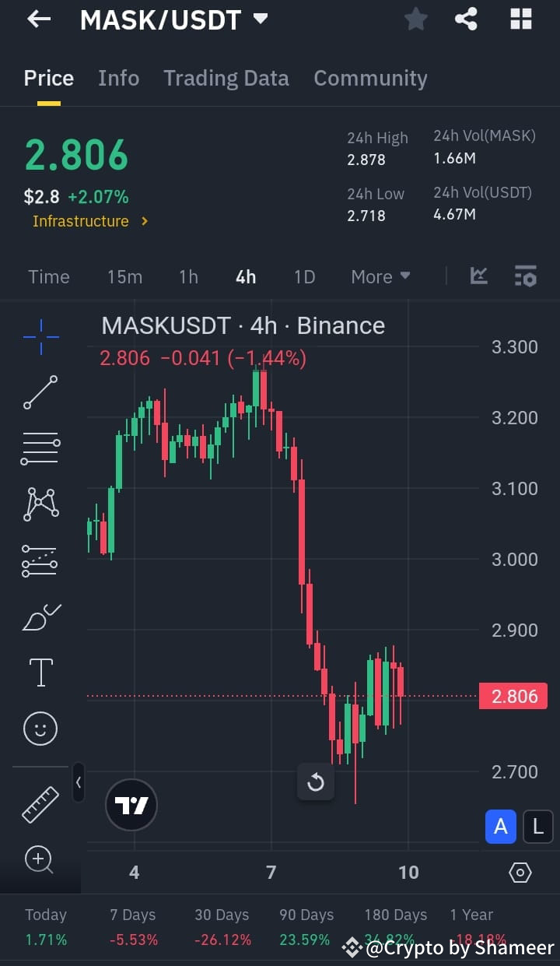Switch to the Trading Data tab
This screenshot has width=560, height=966.
coord(226,78)
